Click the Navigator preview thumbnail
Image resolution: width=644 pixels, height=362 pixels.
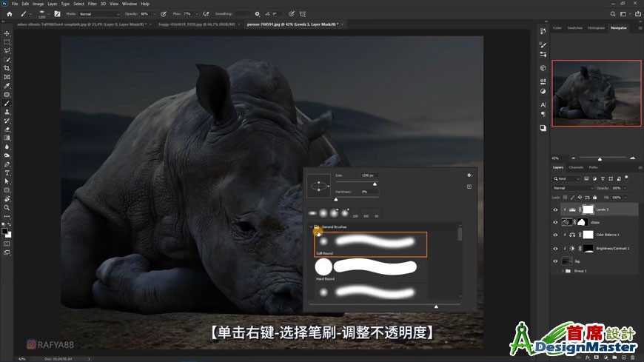pos(597,93)
